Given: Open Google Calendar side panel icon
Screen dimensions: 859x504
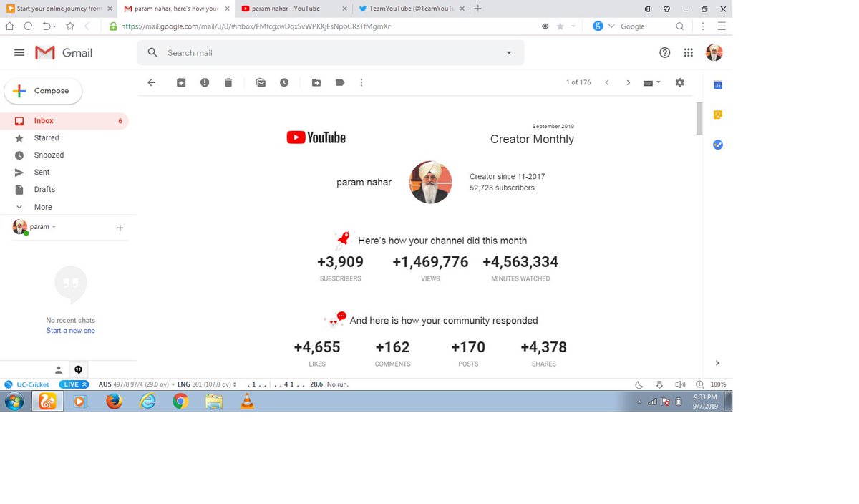Looking at the screenshot, I should (718, 85).
